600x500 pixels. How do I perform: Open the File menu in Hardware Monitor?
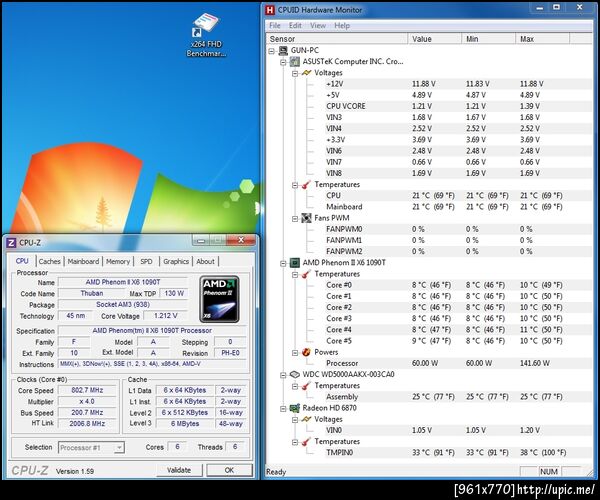[x=275, y=26]
